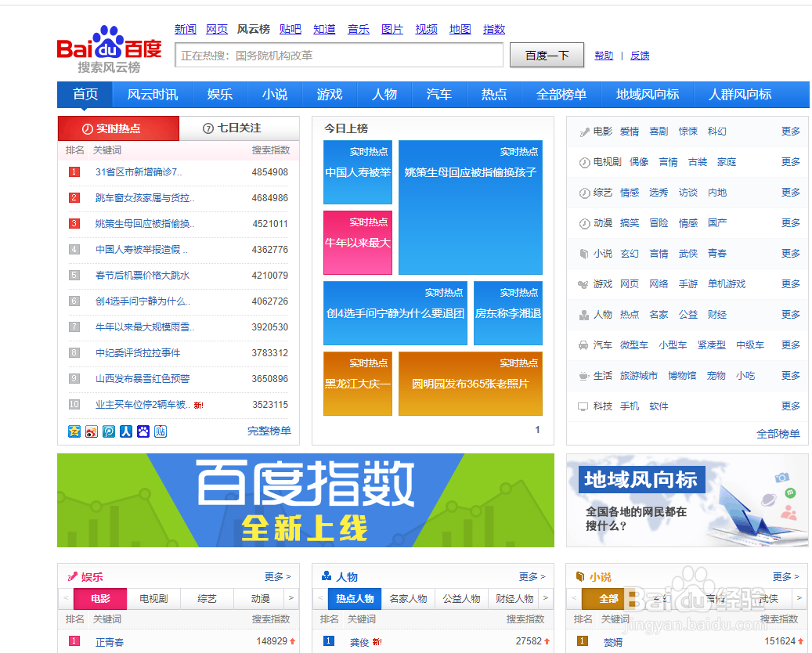Click 旅游城市 in 生活 row
This screenshot has width=812, height=653.
tap(638, 376)
